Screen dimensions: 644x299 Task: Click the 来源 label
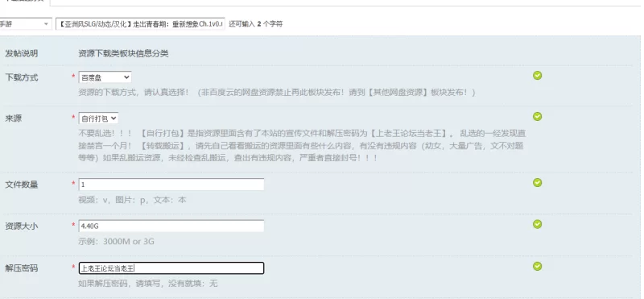[13, 118]
